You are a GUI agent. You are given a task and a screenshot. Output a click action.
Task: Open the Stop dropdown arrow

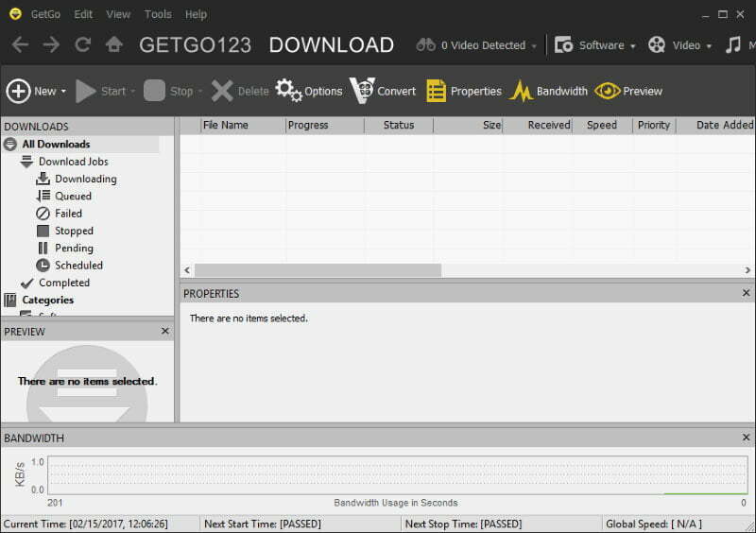[x=200, y=91]
